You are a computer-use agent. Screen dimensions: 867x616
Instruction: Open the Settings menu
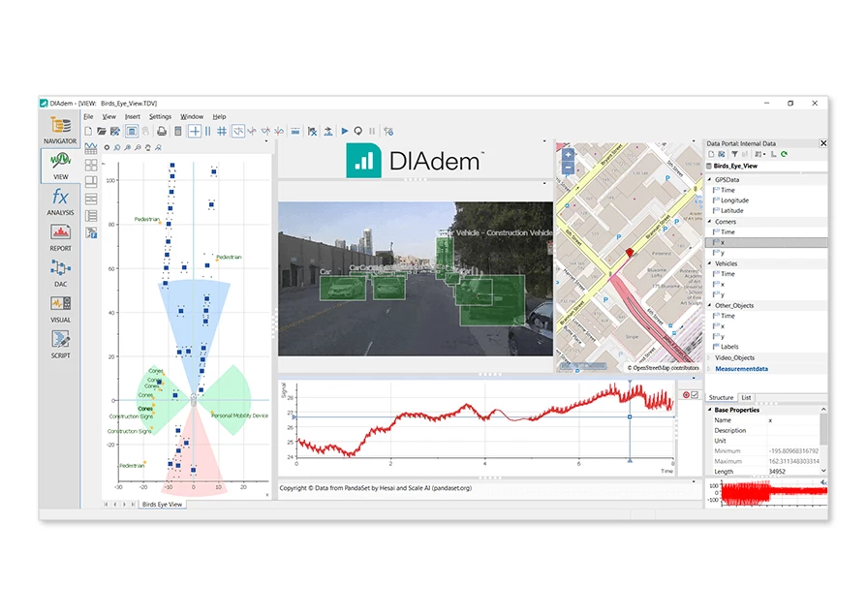pyautogui.click(x=160, y=116)
